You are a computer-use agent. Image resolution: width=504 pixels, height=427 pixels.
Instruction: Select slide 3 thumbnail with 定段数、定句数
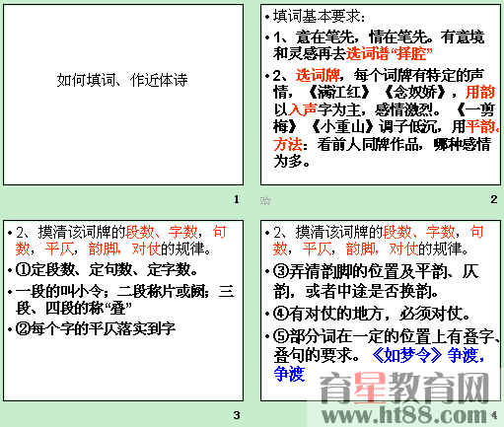(123, 311)
